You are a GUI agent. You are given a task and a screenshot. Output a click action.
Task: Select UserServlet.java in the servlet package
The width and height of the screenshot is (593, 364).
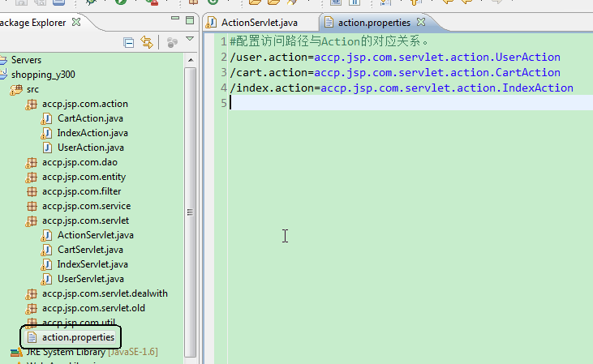pos(90,279)
